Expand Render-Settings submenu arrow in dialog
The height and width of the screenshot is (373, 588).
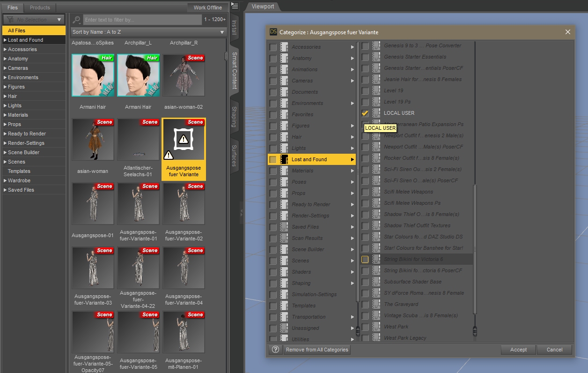coord(353,216)
